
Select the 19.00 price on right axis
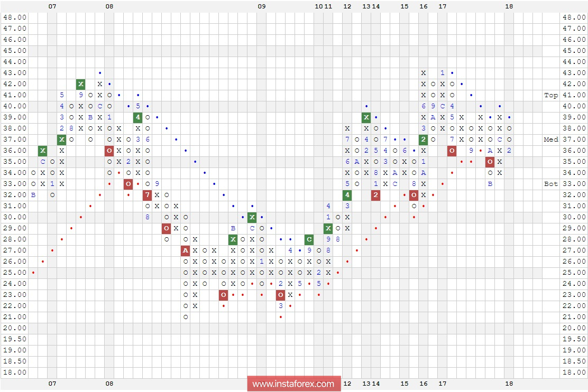[x=574, y=350]
